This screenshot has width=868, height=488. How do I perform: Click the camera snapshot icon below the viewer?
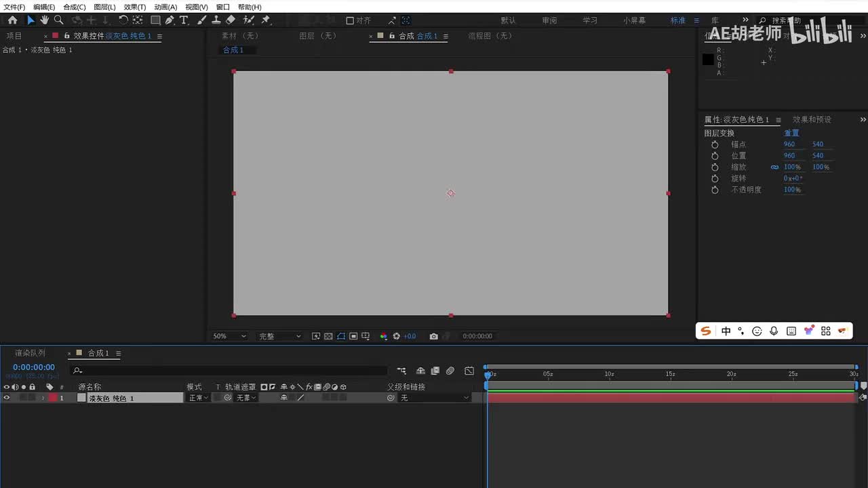(434, 336)
